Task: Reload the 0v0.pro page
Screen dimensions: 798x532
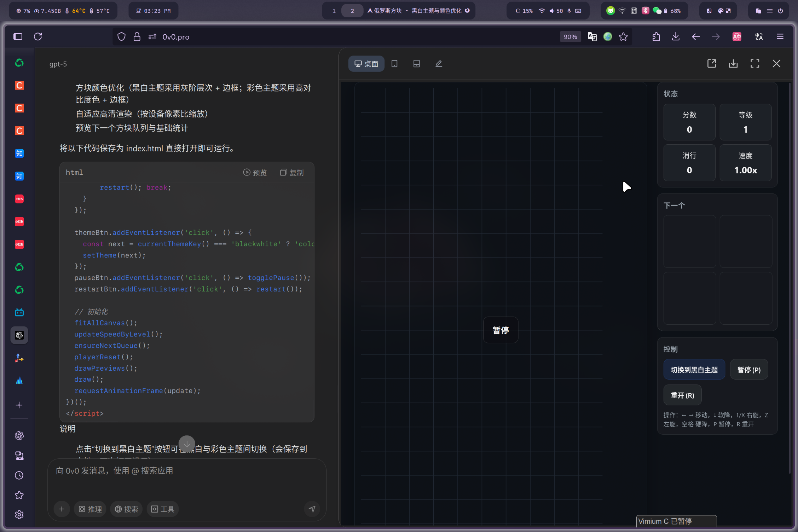Action: [x=38, y=36]
